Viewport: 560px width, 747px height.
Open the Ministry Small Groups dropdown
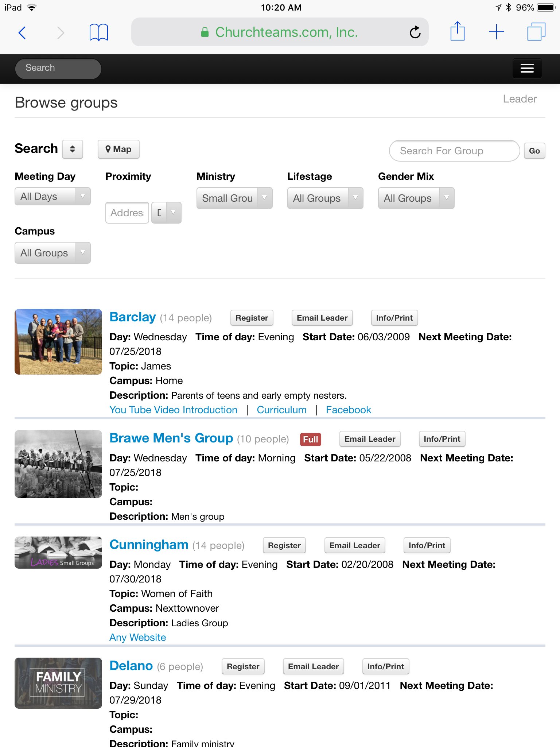coord(234,198)
